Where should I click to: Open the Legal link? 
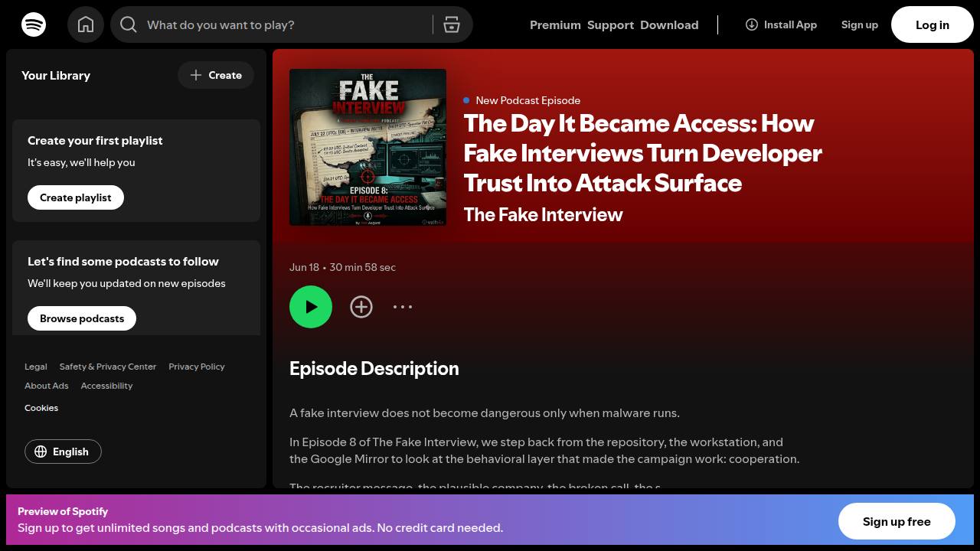click(x=35, y=367)
